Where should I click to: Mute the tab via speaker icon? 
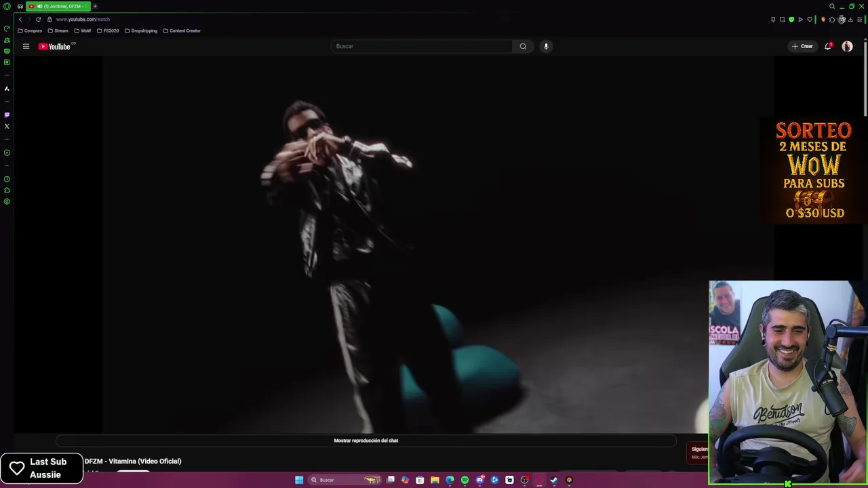[x=40, y=6]
